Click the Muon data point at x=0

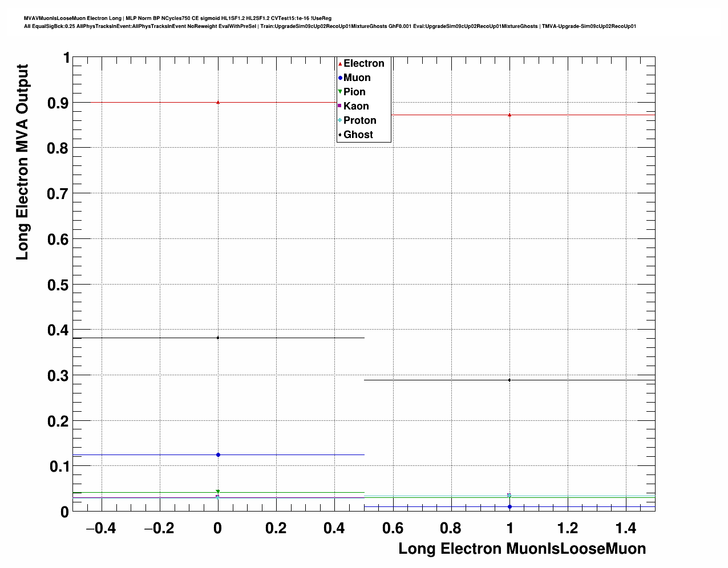pyautogui.click(x=218, y=455)
